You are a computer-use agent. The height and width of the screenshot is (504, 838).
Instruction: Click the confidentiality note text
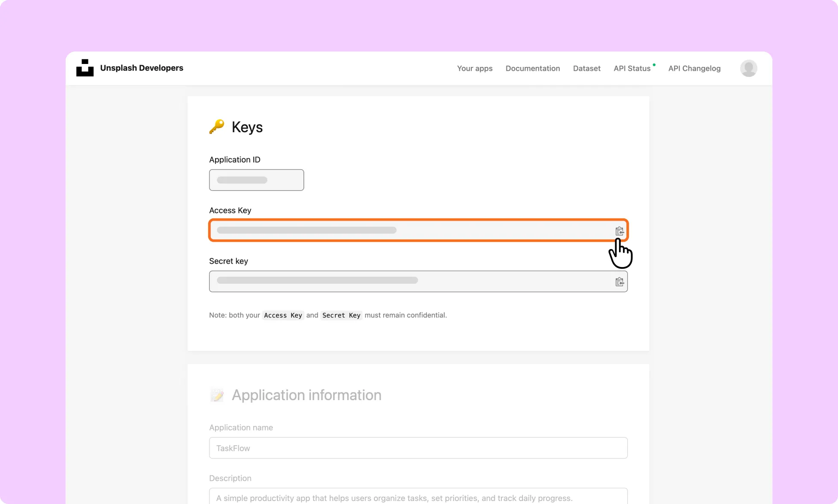[x=328, y=315]
